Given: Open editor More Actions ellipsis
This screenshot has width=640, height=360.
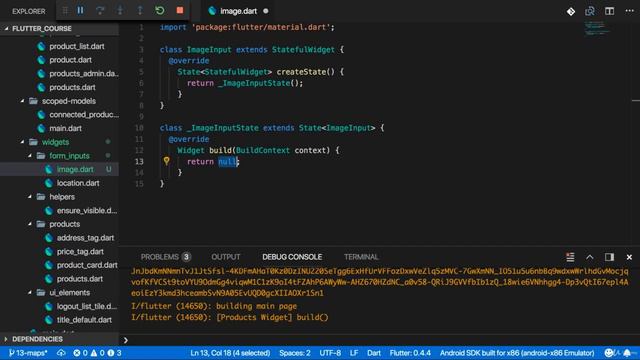Looking at the screenshot, I should tap(629, 11).
